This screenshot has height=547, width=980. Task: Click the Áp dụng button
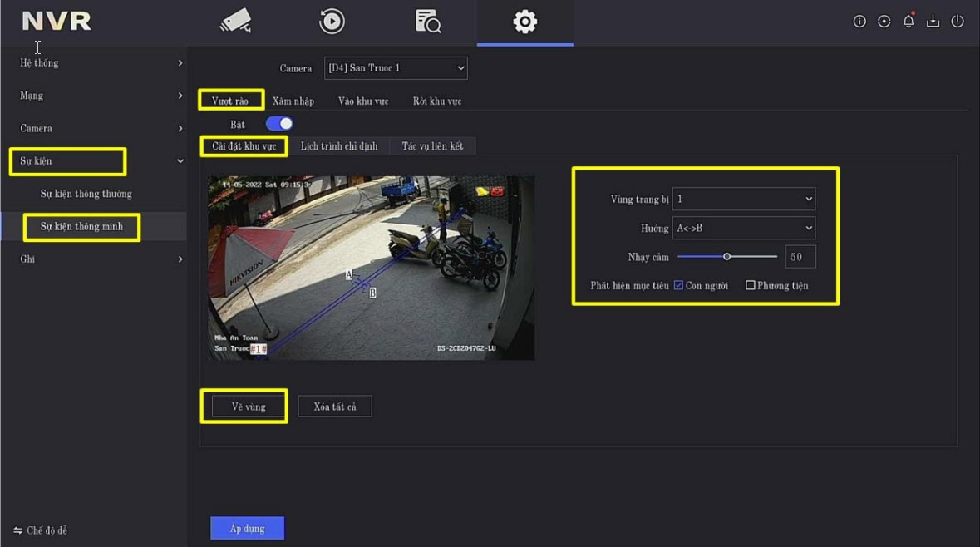[247, 529]
